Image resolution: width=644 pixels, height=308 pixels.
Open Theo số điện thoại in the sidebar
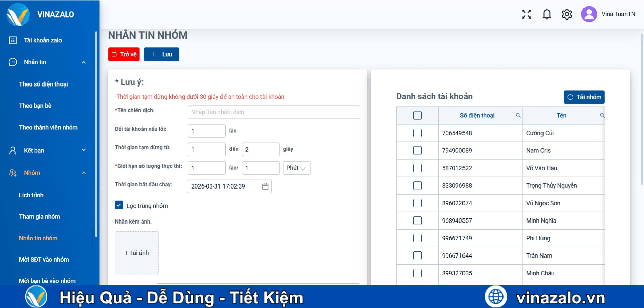tap(43, 84)
